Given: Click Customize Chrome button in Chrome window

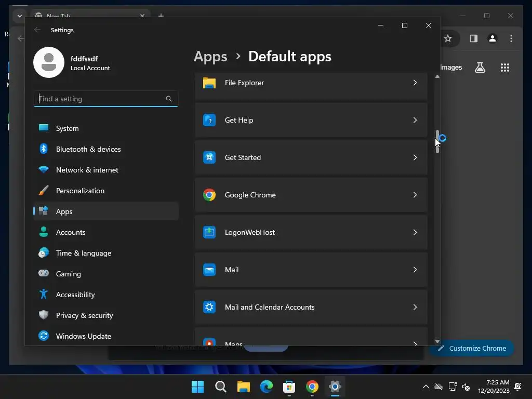Looking at the screenshot, I should (472, 348).
